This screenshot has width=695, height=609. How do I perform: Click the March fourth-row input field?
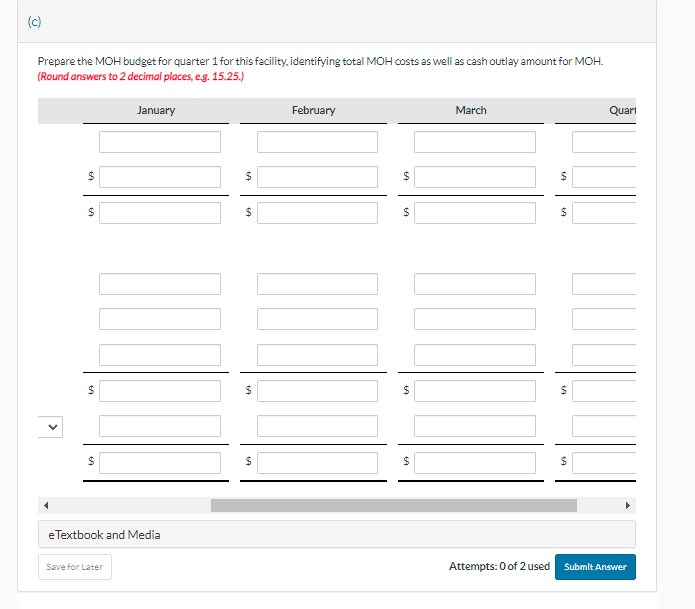[x=475, y=284]
